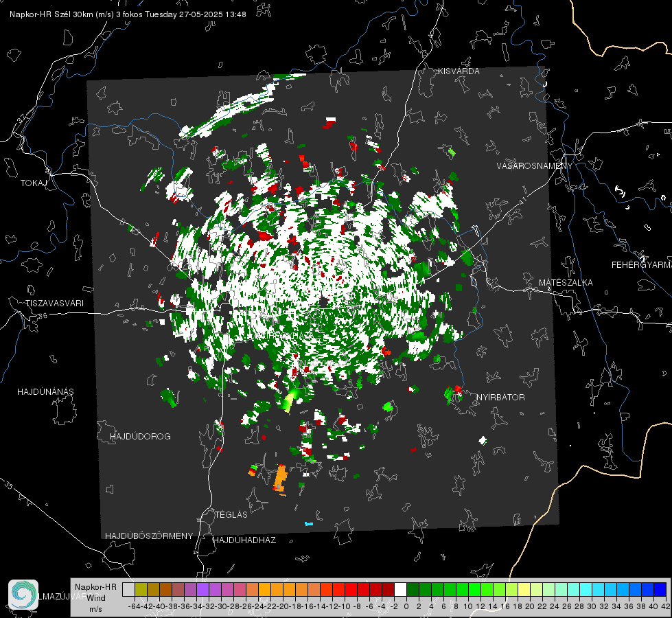Select the NYÍRBÁTOR city label
This screenshot has width=672, height=618.
click(x=500, y=398)
